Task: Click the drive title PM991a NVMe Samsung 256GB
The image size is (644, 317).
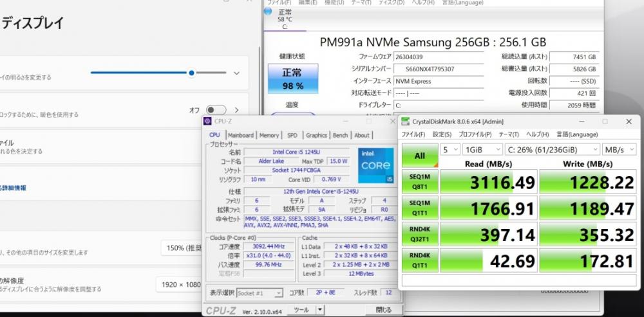Action: (x=433, y=42)
